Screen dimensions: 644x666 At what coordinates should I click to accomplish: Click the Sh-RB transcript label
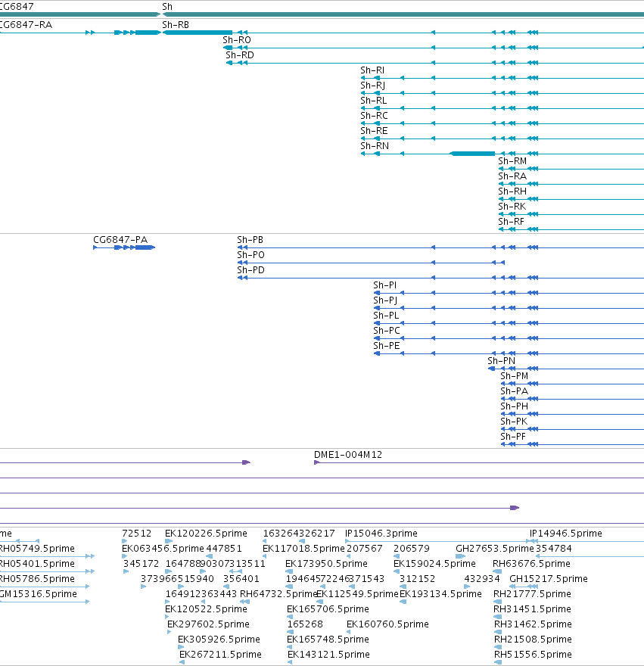click(176, 25)
